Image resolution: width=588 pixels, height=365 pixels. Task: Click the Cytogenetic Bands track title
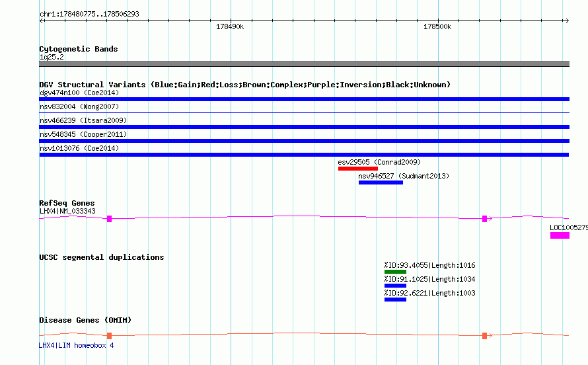click(79, 49)
